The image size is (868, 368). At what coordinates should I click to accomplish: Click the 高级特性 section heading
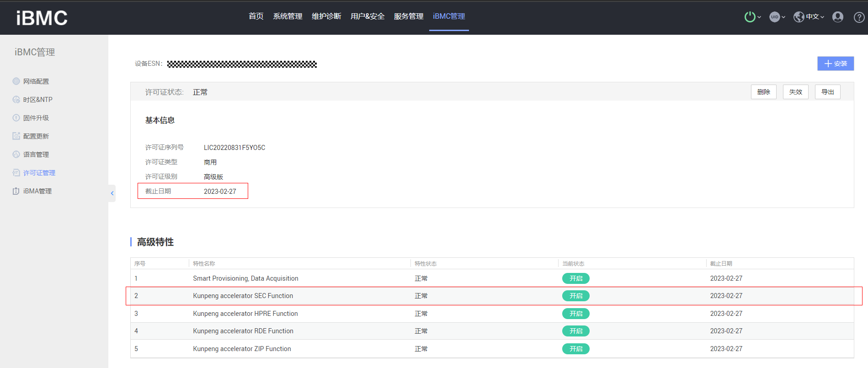[x=155, y=242]
